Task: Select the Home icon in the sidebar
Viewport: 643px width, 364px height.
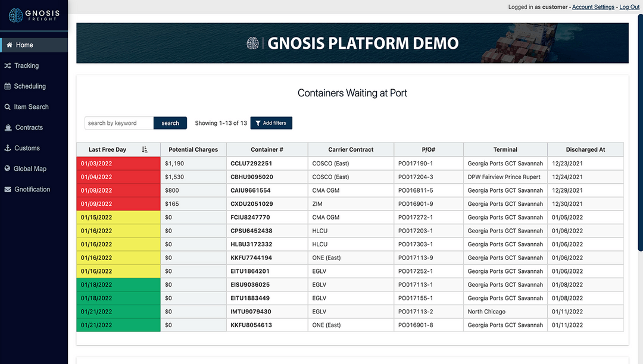Action: pos(9,45)
